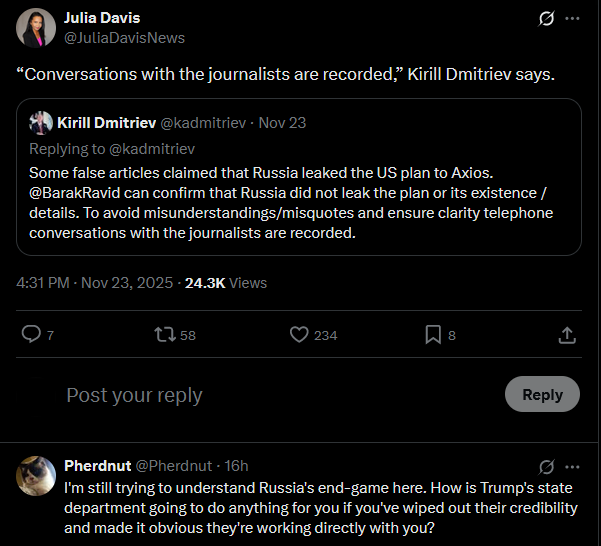Bookmark this post
The image size is (601, 546).
[x=433, y=335]
